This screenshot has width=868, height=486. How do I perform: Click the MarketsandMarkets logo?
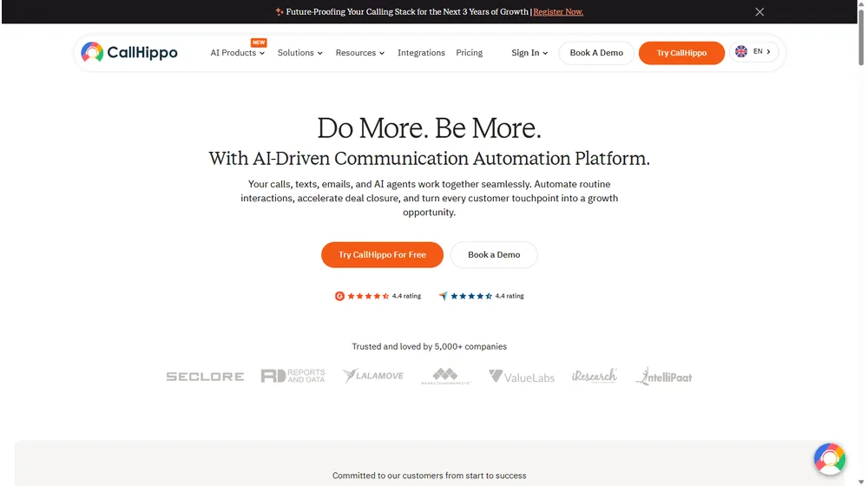(445, 376)
